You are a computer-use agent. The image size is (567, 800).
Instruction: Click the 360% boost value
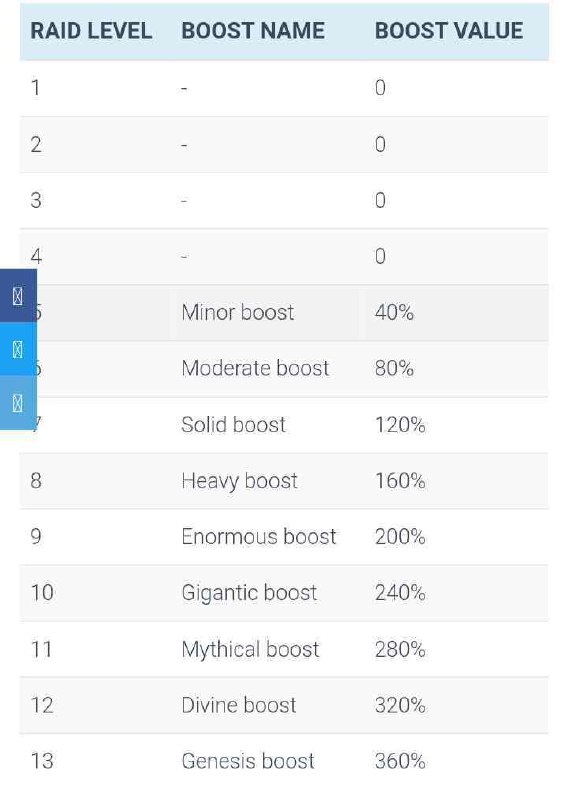[400, 761]
